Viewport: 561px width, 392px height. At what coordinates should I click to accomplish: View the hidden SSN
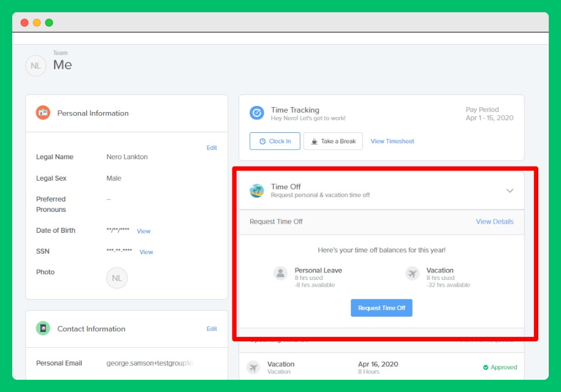click(146, 252)
